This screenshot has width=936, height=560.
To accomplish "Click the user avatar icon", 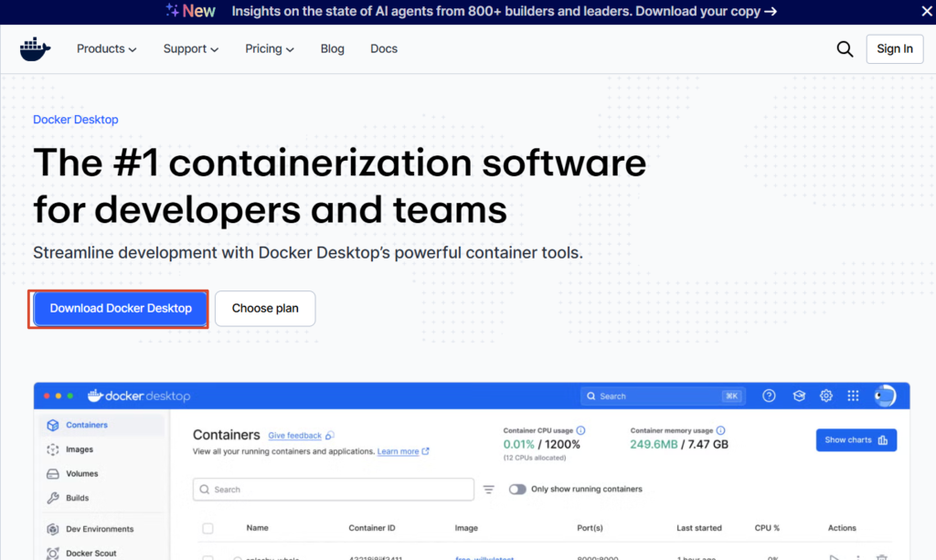I will point(885,396).
